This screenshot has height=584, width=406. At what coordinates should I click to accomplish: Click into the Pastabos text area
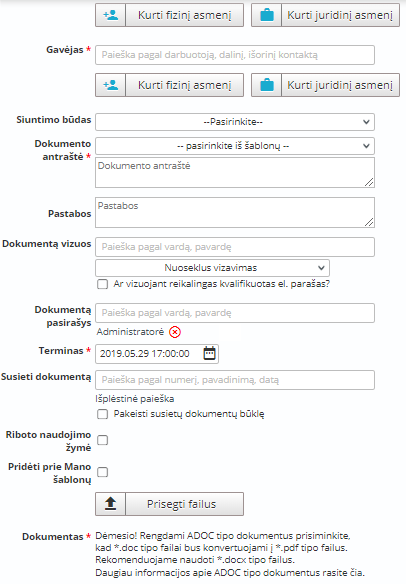[235, 212]
